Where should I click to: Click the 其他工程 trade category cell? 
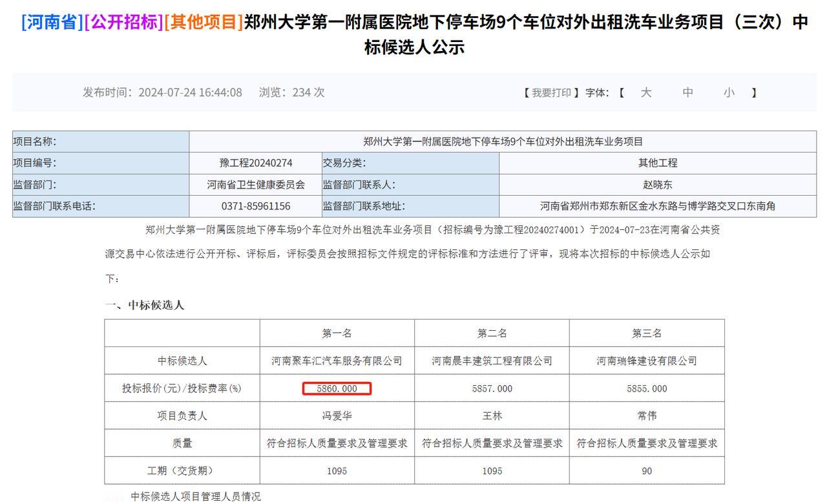point(658,163)
